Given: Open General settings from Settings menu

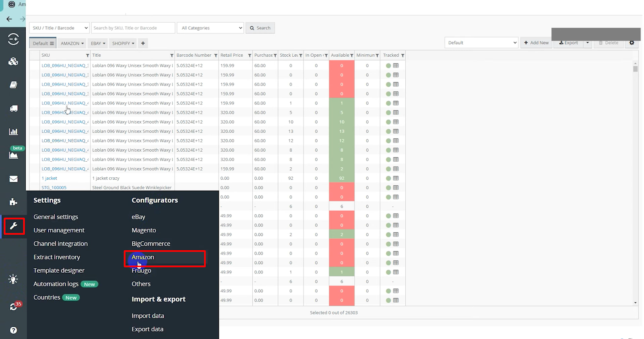Looking at the screenshot, I should pos(56,217).
